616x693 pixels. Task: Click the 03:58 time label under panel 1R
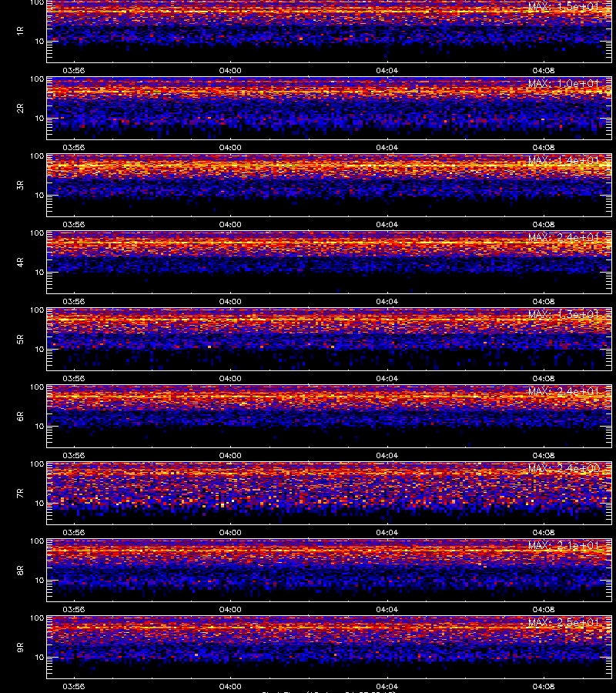pos(74,70)
